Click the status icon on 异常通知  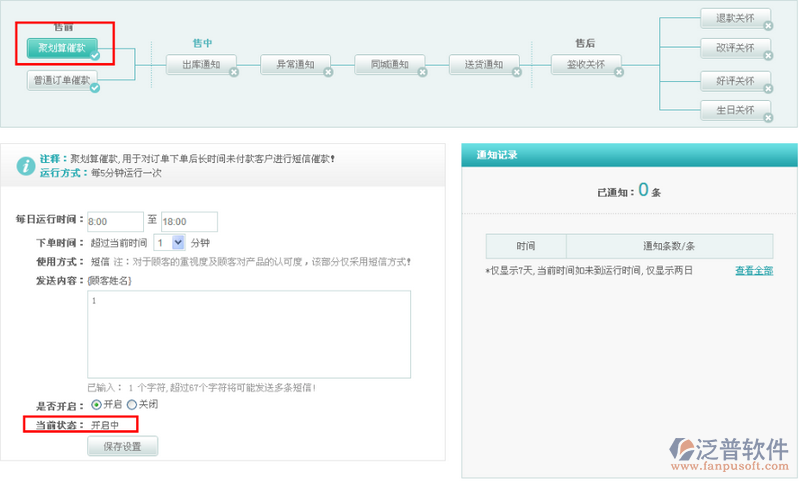pyautogui.click(x=328, y=72)
